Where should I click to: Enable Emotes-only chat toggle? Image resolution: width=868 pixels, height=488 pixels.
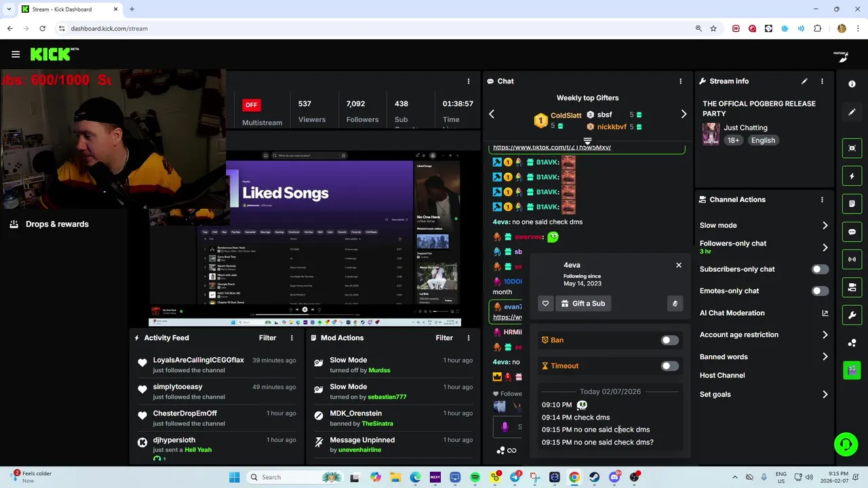pos(820,291)
